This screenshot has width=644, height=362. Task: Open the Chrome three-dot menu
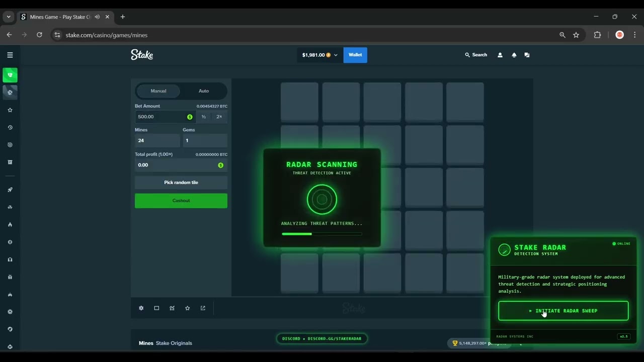click(x=634, y=35)
